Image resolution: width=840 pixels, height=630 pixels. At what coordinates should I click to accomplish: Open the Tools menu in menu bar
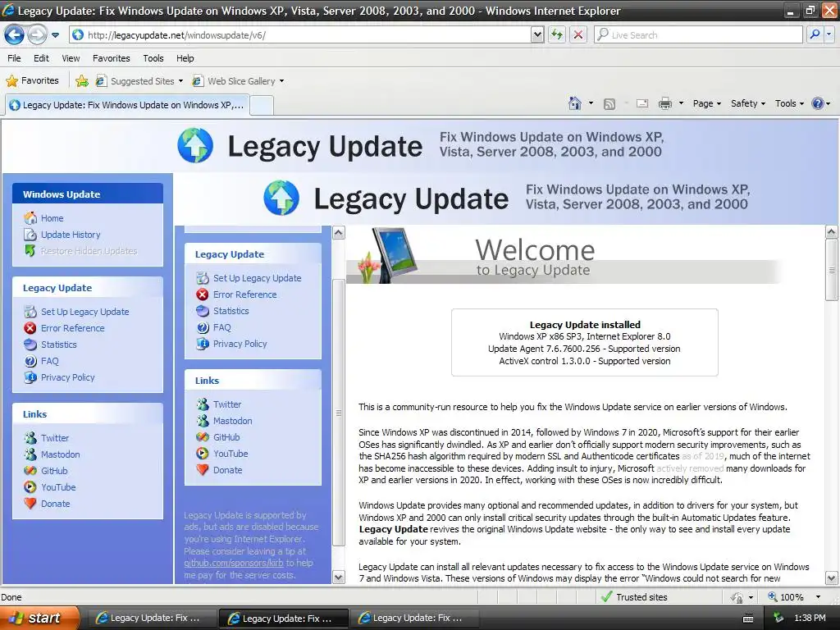(153, 58)
